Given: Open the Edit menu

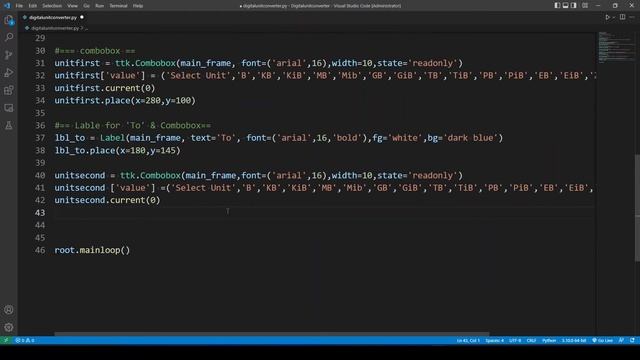Looking at the screenshot, I should click(33, 6).
